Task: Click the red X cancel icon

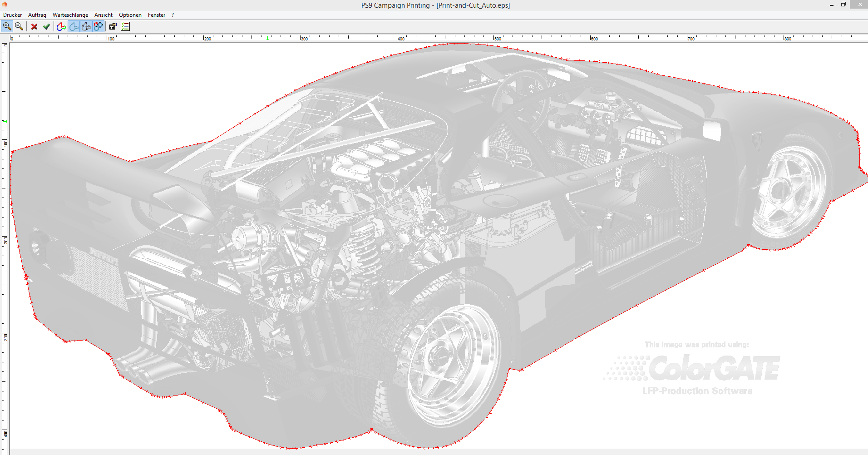Action: (34, 26)
